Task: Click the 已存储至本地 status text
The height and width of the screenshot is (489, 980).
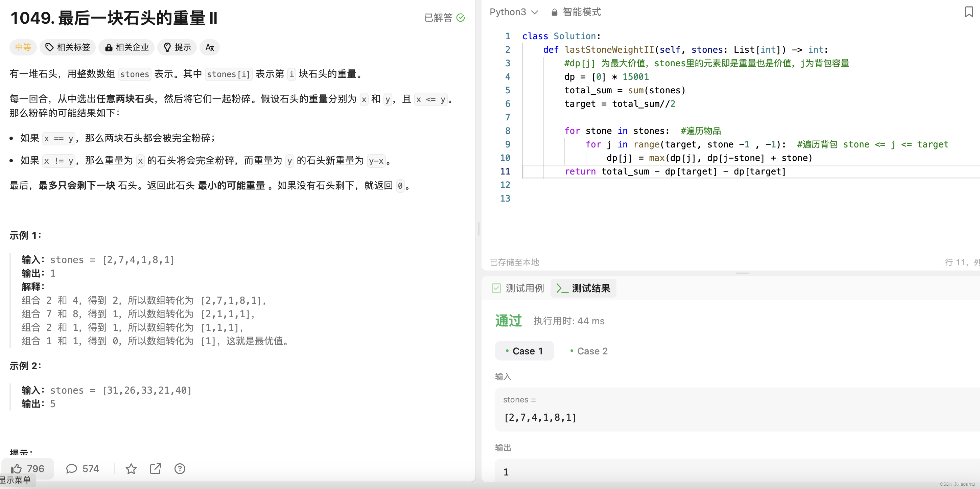Action: [x=514, y=262]
